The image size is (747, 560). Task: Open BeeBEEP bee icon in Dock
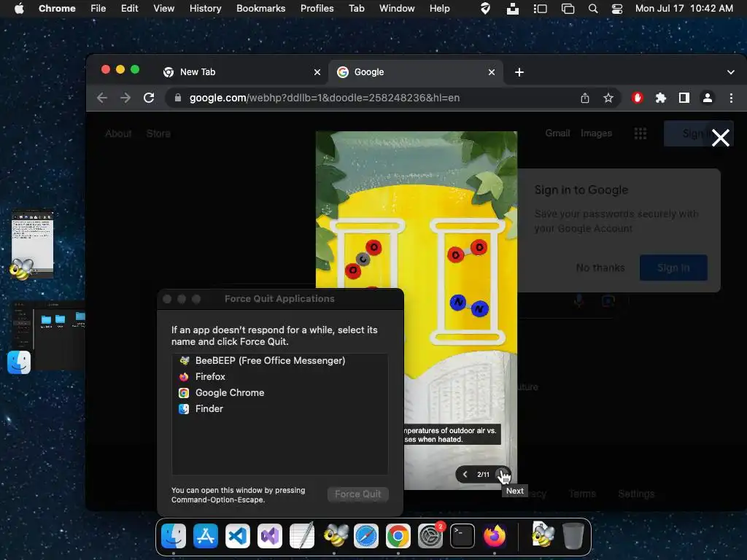coord(335,536)
